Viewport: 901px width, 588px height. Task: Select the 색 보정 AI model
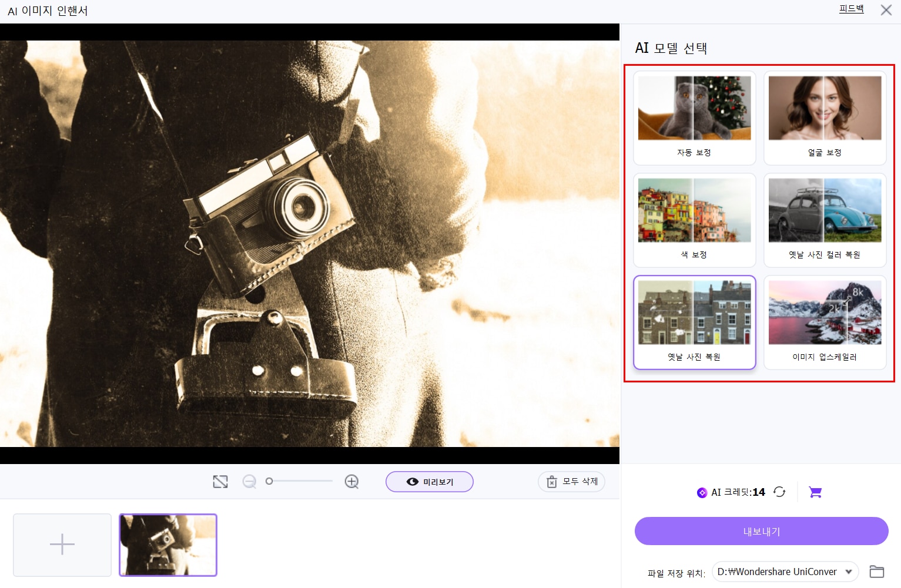694,220
